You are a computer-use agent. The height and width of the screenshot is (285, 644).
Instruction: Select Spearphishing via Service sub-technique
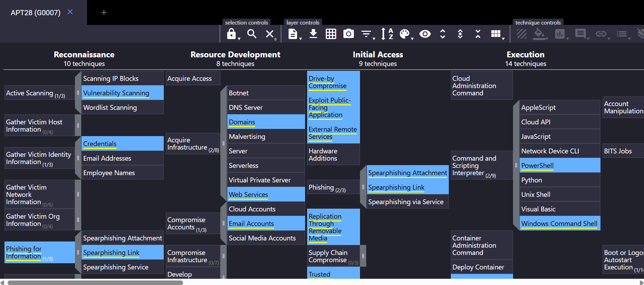(x=408, y=202)
